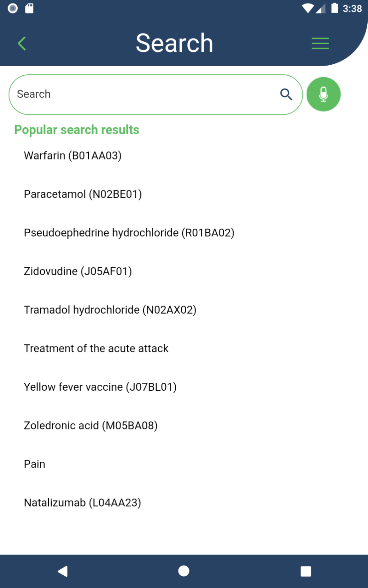Select Warfarin (B01AA03) result
Viewport: 368px width, 588px height.
coord(73,156)
